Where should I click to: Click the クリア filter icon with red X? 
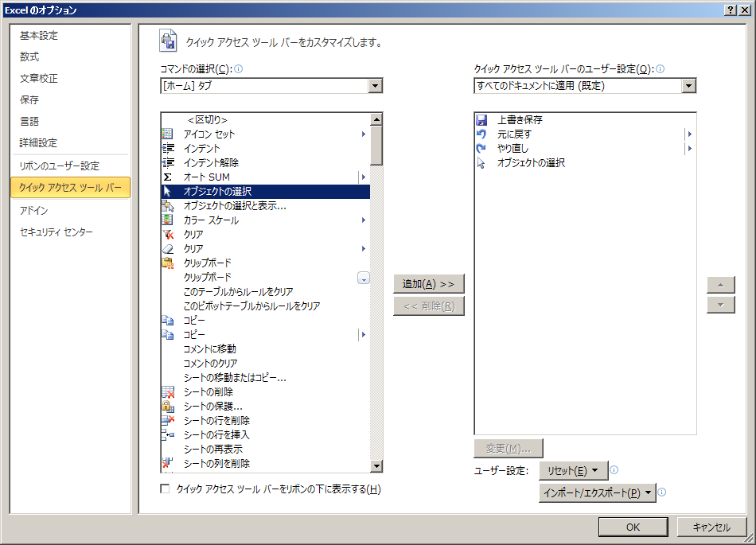tap(167, 234)
